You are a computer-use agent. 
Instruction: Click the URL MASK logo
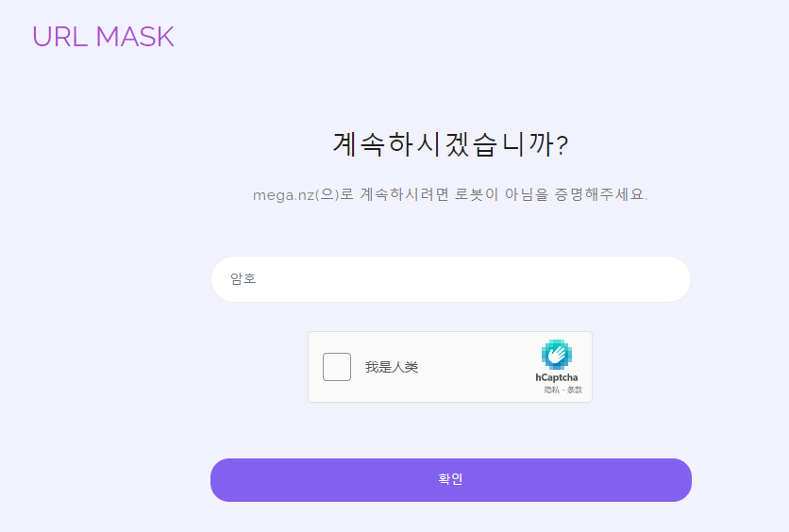(103, 37)
